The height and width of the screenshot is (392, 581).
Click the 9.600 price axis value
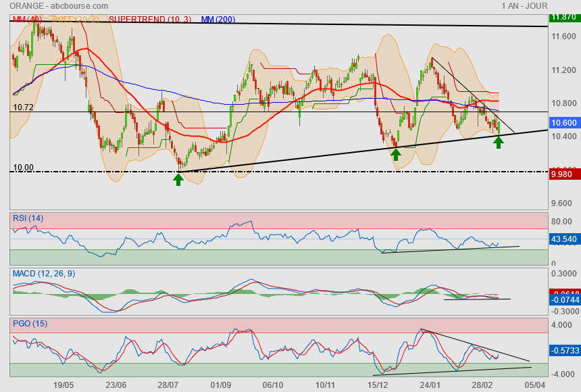point(561,203)
